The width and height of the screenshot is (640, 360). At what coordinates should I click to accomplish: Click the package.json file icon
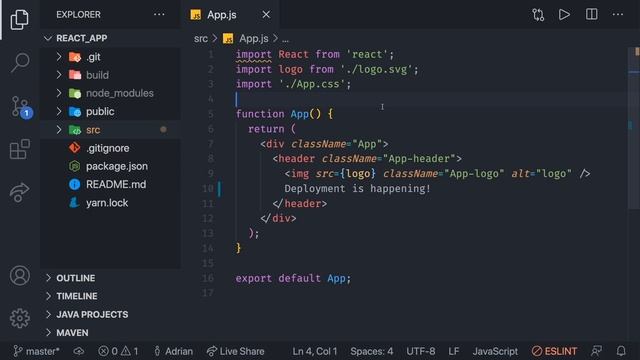74,166
